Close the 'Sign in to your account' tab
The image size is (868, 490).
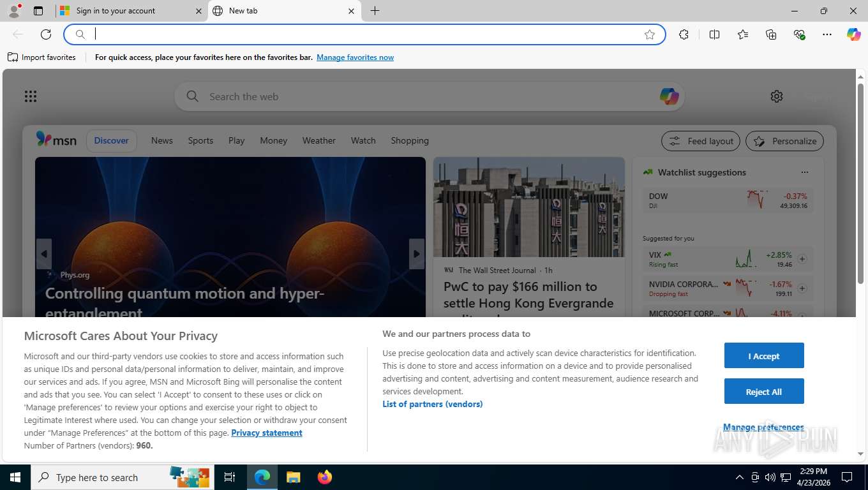[198, 11]
